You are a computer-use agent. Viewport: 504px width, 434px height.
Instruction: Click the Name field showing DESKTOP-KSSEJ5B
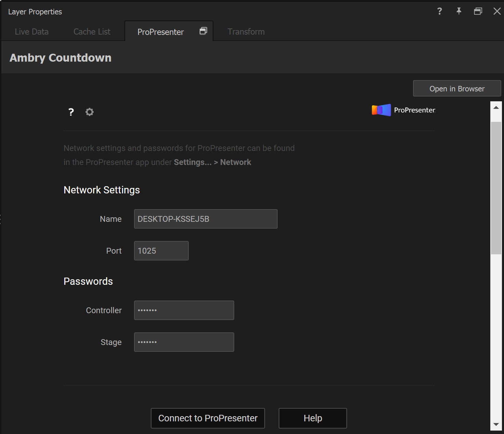click(205, 219)
